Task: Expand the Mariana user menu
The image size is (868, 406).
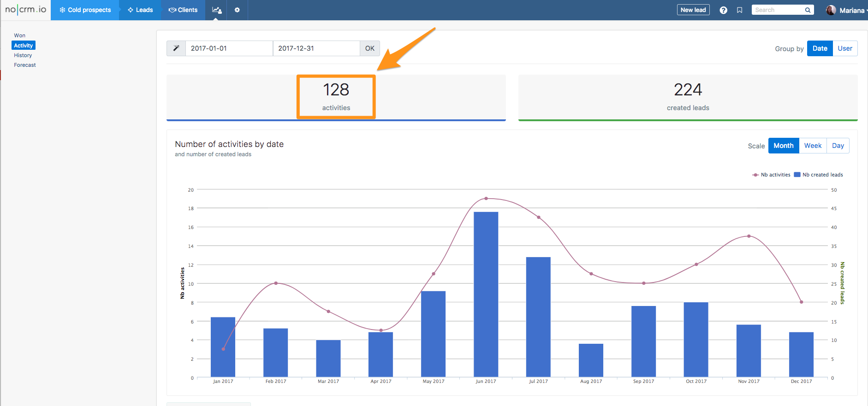Action: 852,10
